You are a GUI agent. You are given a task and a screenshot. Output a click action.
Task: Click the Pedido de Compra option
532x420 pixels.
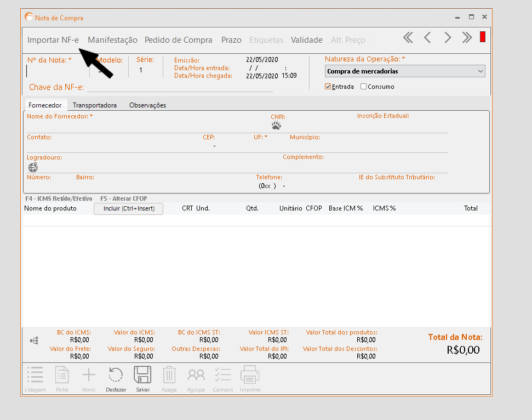coord(179,40)
